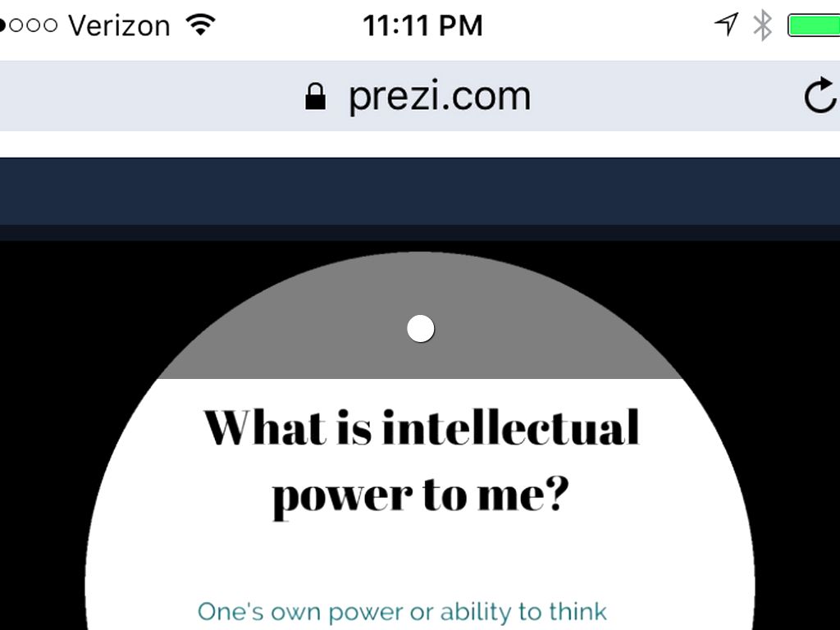Image resolution: width=840 pixels, height=630 pixels.
Task: Tap the green battery indicator
Action: 814,25
